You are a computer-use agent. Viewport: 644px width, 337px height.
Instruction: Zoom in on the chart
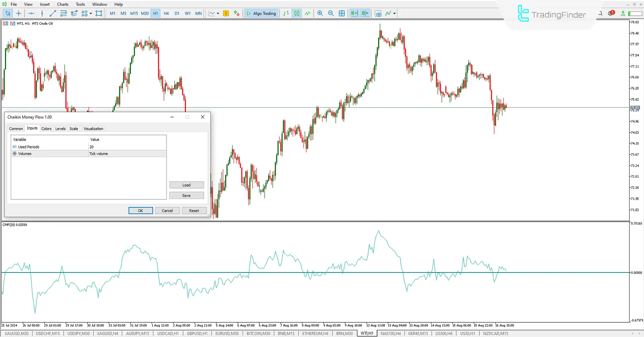[x=320, y=13]
